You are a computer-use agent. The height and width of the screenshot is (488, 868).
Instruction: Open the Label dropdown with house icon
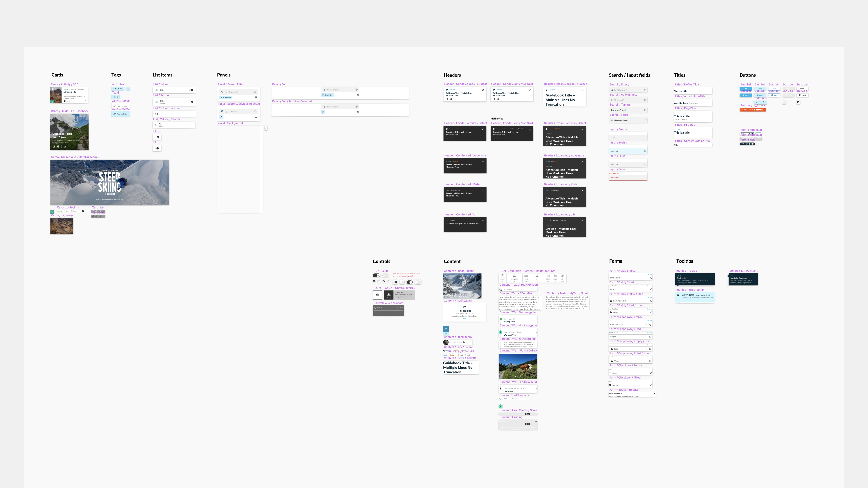coord(646,349)
